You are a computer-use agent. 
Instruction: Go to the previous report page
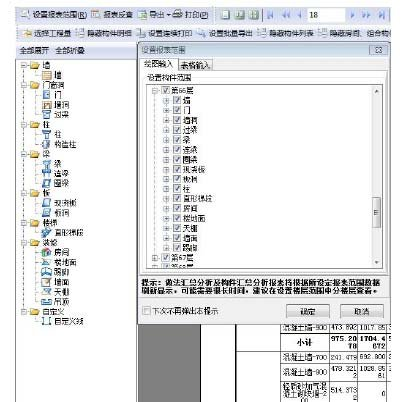click(x=299, y=15)
